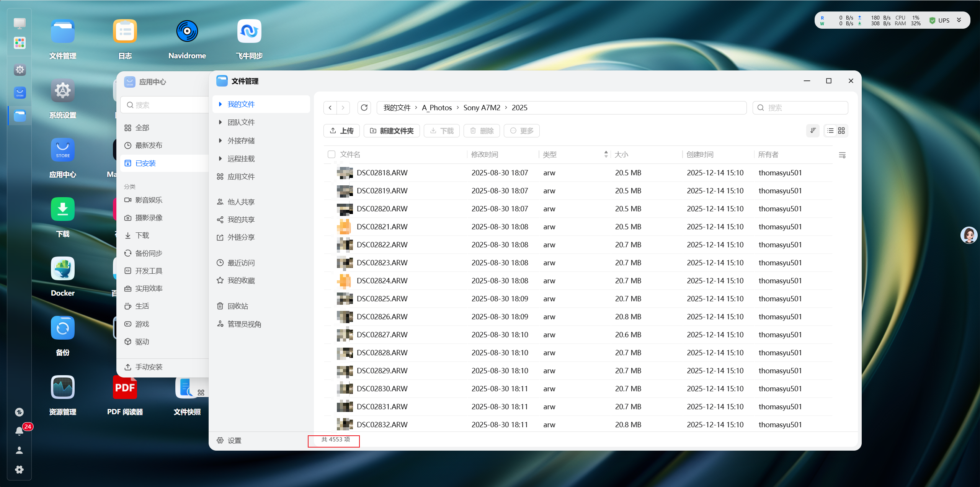Open the Navidrome desktop app
980x487 pixels.
pos(187,32)
